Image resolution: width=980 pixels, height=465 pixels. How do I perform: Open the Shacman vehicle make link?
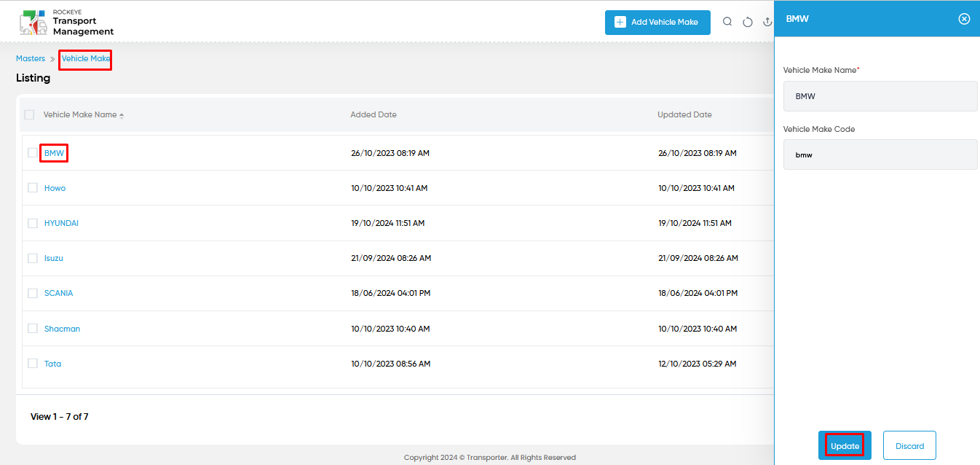click(x=62, y=329)
